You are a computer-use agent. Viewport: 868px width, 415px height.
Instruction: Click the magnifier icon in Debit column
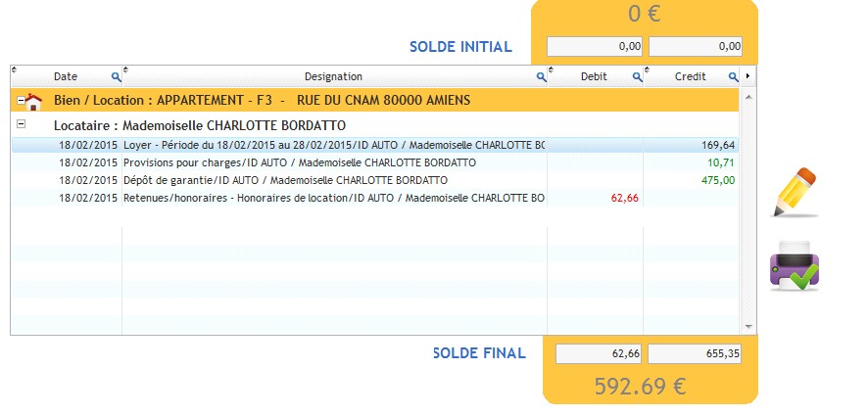pyautogui.click(x=637, y=77)
